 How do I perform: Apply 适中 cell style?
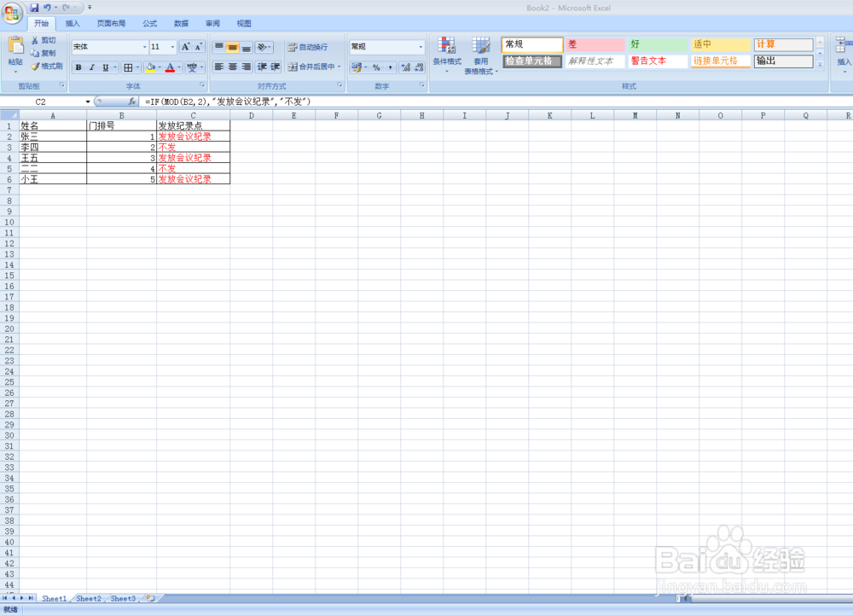point(720,44)
